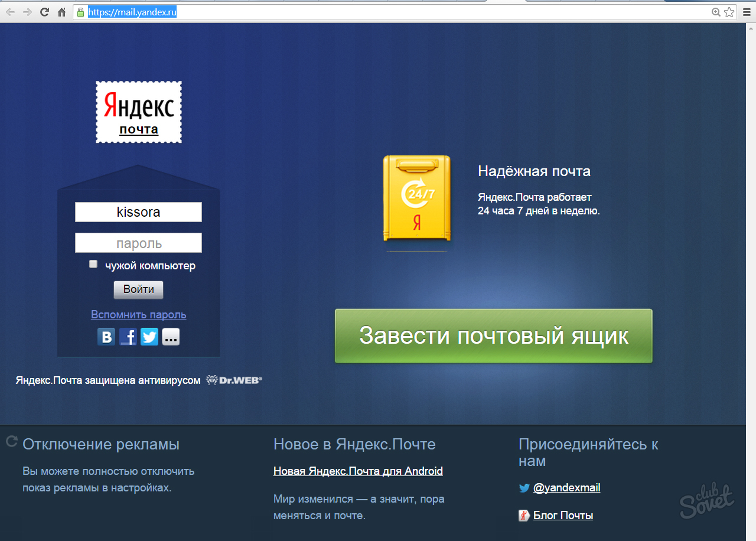Click the zoom magnifier icon in address bar

(x=716, y=12)
